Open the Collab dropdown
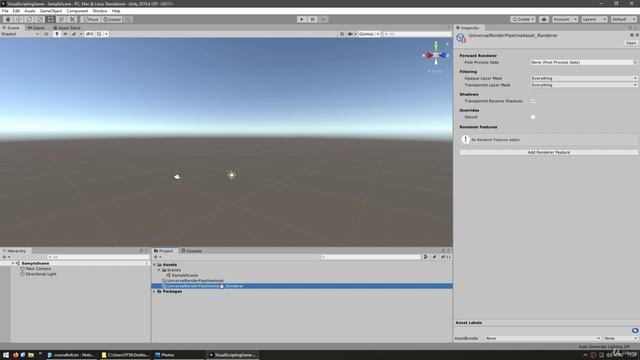The width and height of the screenshot is (640, 360). click(x=523, y=19)
